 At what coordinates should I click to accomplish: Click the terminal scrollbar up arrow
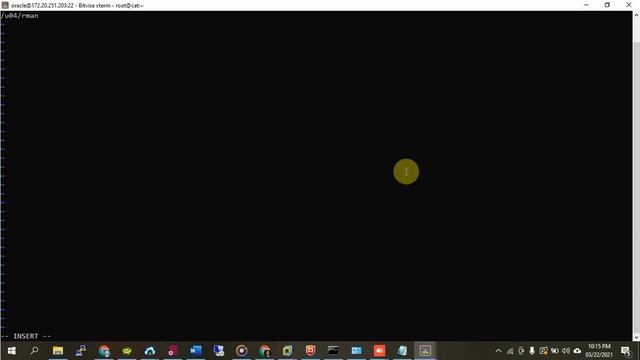point(636,15)
